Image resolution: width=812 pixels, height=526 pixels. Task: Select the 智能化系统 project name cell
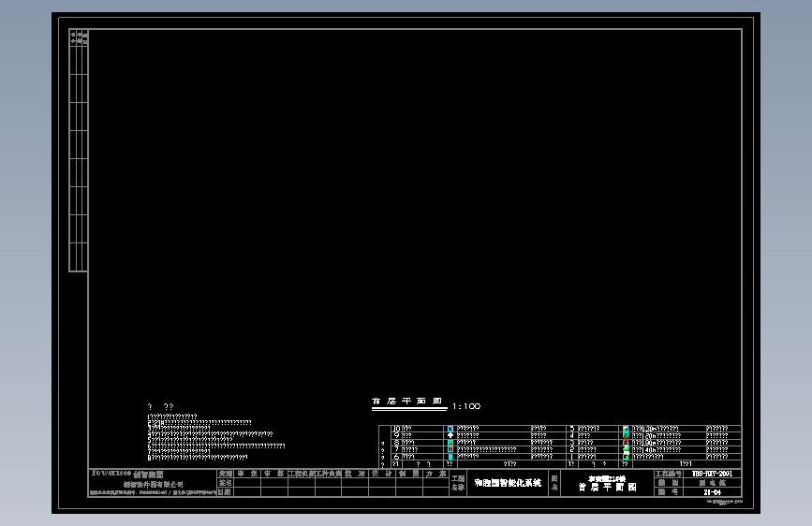[x=508, y=483]
